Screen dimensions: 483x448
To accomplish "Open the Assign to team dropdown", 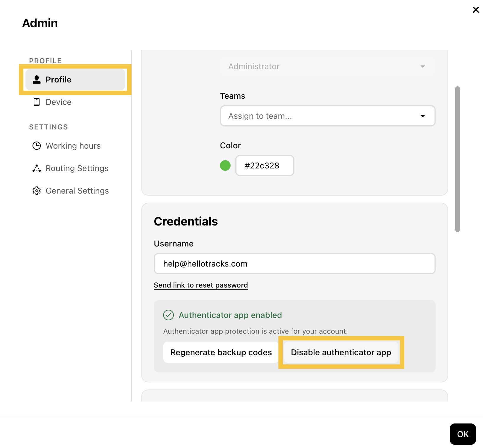I will point(328,116).
